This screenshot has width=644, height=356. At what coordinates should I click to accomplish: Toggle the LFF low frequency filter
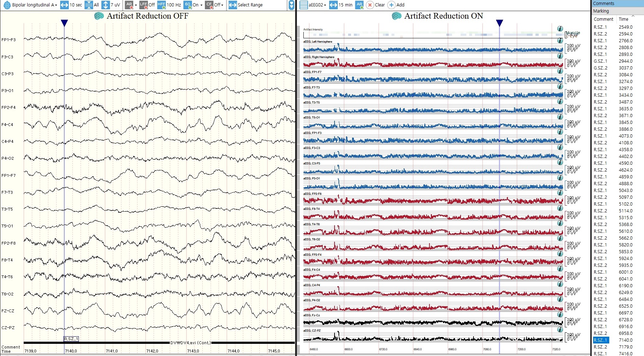click(144, 5)
